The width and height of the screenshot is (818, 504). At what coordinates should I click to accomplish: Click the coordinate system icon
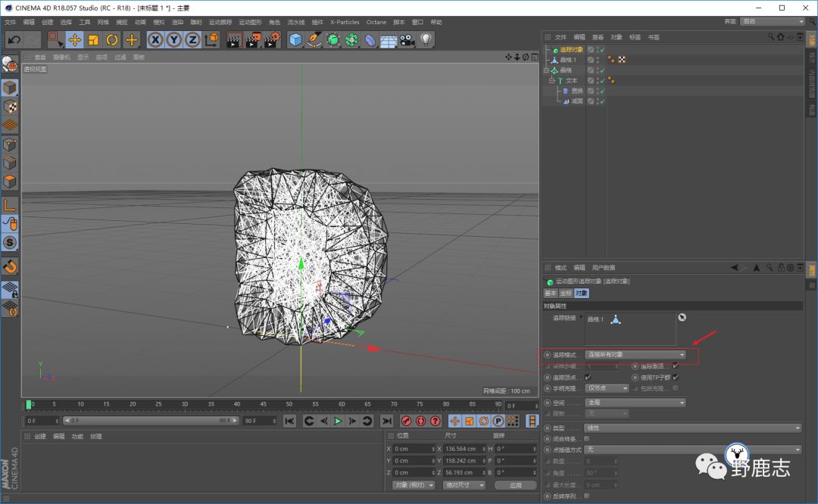pyautogui.click(x=212, y=39)
